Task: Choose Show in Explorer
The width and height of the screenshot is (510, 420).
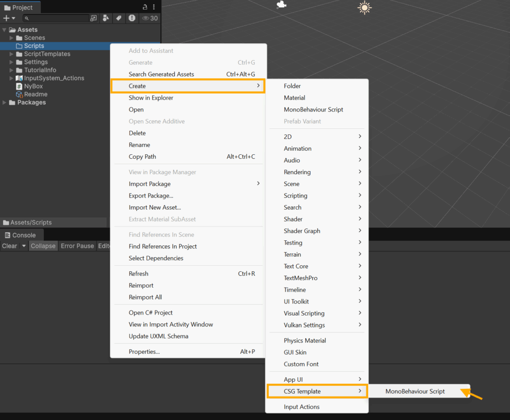Action: [188, 98]
